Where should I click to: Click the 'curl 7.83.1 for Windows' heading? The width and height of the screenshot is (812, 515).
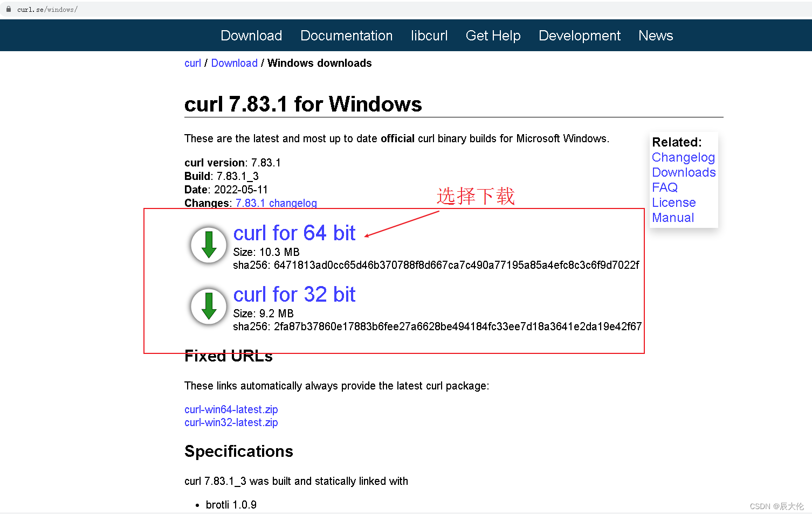click(303, 104)
